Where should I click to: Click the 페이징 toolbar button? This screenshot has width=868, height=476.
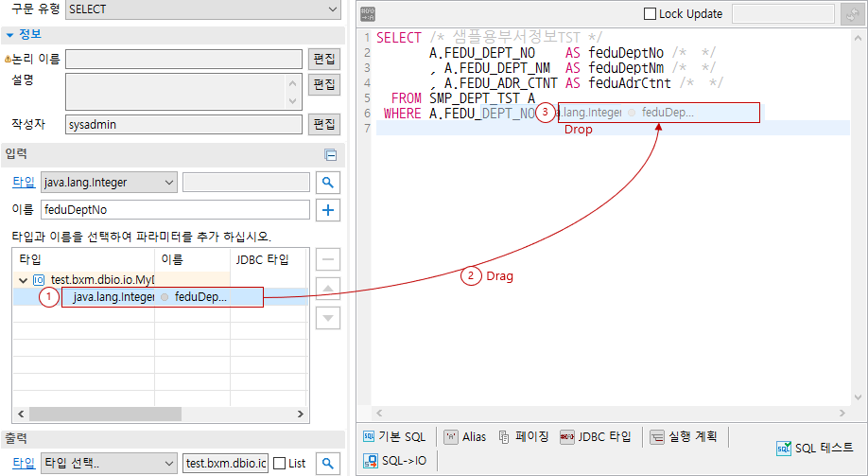[523, 436]
